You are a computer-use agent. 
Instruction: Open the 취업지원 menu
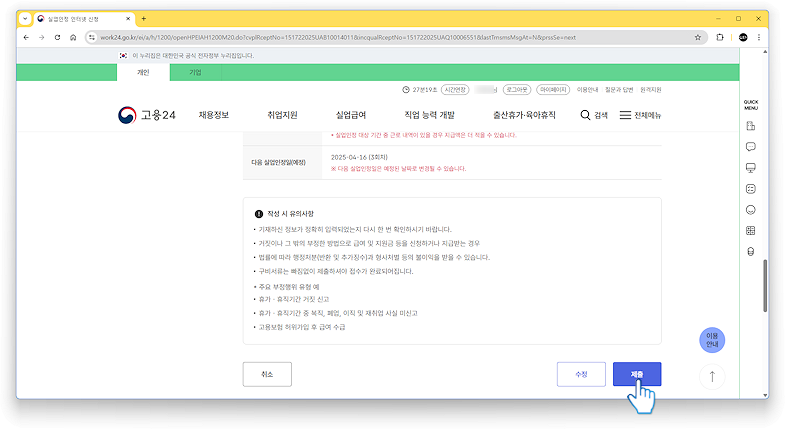pyautogui.click(x=282, y=115)
